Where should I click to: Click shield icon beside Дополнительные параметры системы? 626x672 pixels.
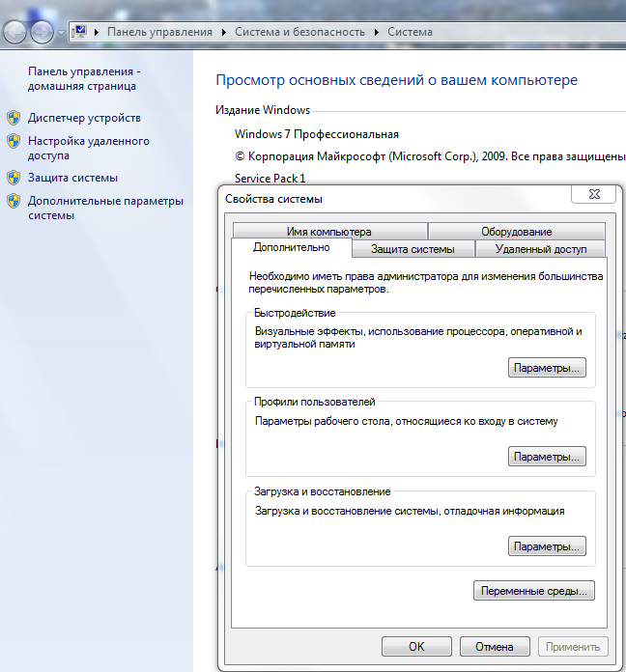tap(14, 201)
